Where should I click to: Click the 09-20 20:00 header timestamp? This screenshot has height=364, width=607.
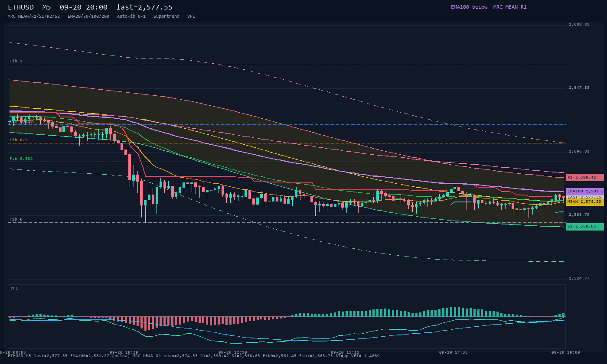tap(84, 7)
